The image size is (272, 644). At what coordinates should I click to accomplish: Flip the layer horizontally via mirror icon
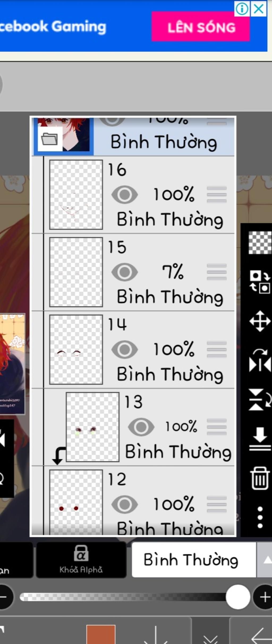260,361
